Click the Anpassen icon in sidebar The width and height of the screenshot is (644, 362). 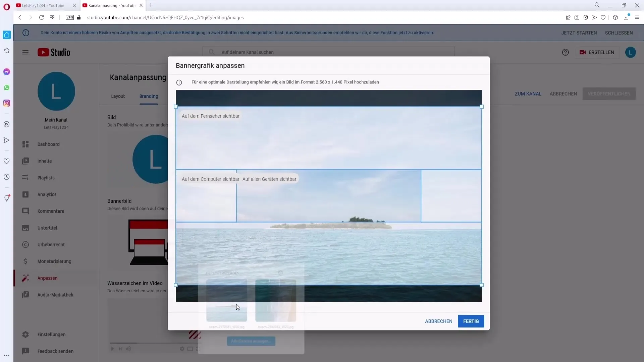coord(25,278)
